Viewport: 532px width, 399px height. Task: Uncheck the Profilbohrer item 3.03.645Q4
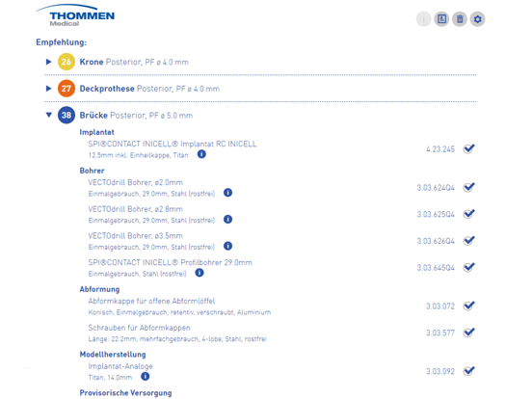[x=469, y=267]
